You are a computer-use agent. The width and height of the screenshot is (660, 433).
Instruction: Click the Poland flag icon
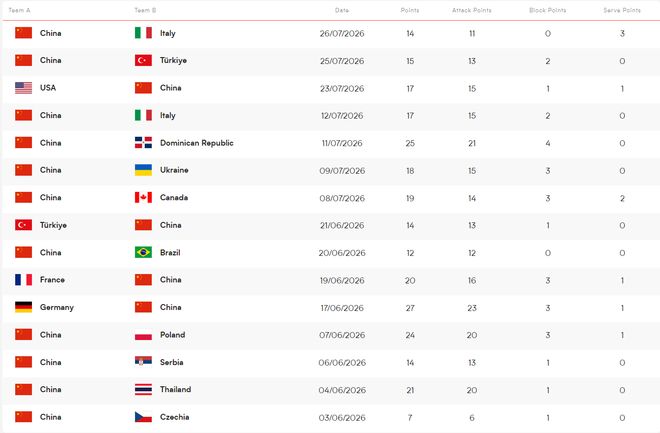tap(143, 335)
